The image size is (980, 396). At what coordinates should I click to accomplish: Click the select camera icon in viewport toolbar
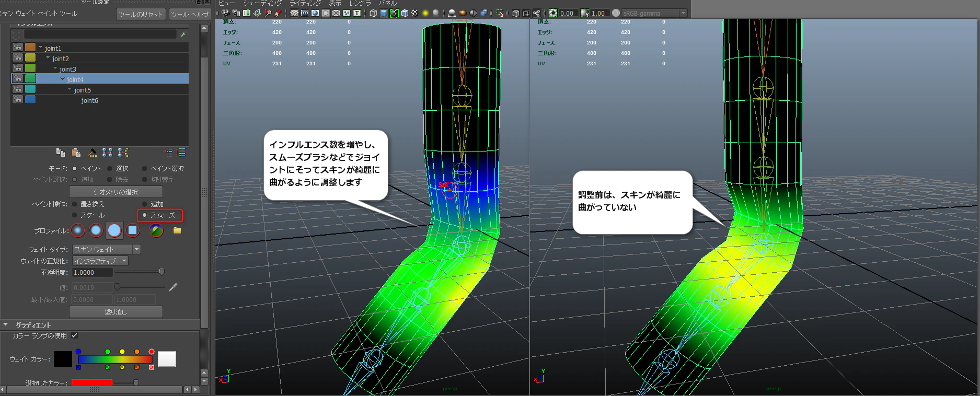225,13
